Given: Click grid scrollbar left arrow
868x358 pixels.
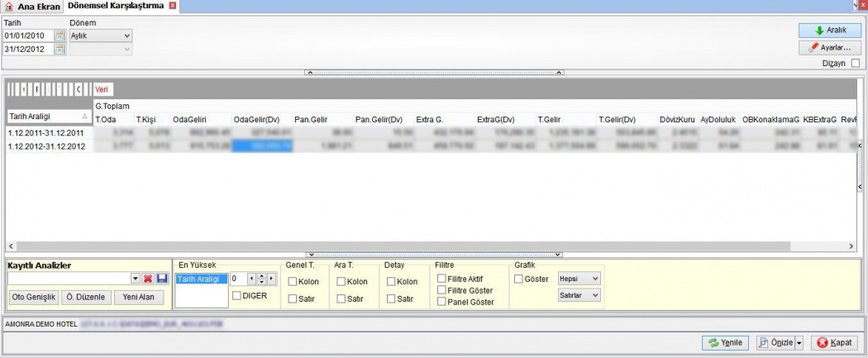Looking at the screenshot, I should pos(11,246).
